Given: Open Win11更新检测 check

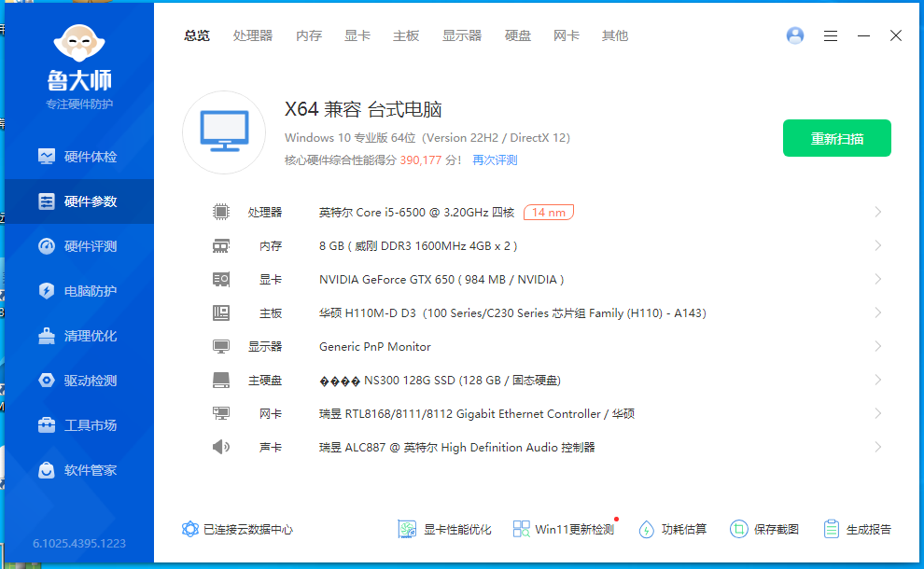Looking at the screenshot, I should coord(564,529).
